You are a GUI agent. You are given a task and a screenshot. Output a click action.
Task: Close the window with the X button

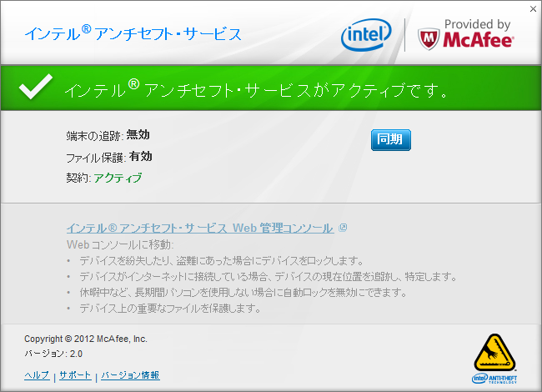tap(533, 9)
